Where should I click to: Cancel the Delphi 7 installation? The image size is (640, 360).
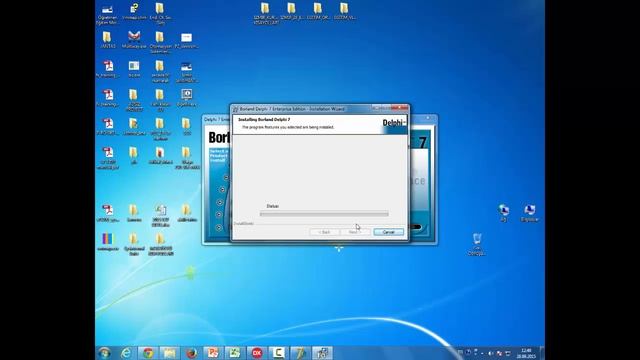click(388, 232)
